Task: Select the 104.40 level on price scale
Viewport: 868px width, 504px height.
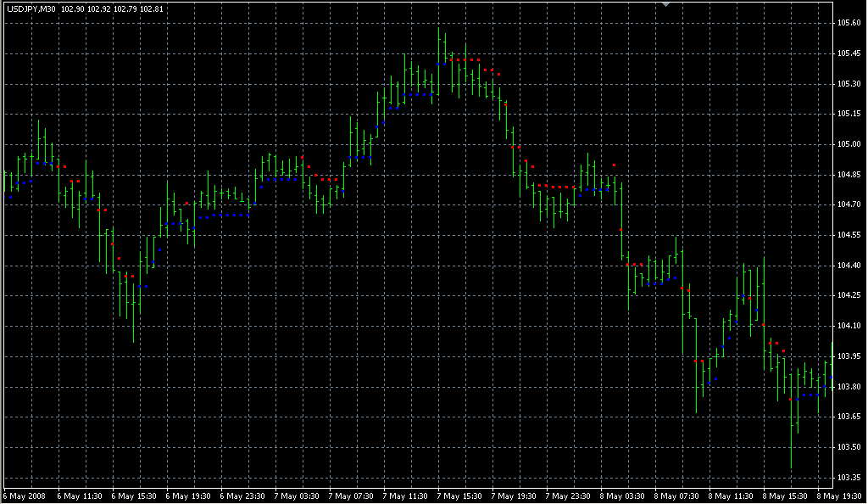Action: pyautogui.click(x=850, y=266)
